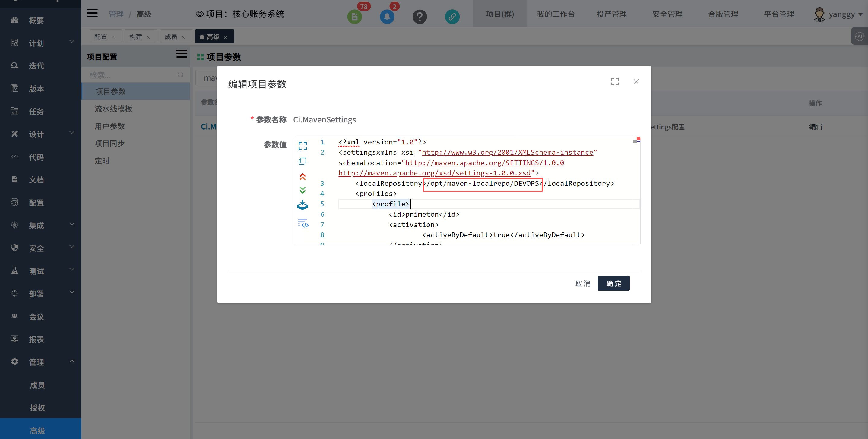868x439 pixels.
Task: Open the 我的工作台 top menu
Action: 555,14
